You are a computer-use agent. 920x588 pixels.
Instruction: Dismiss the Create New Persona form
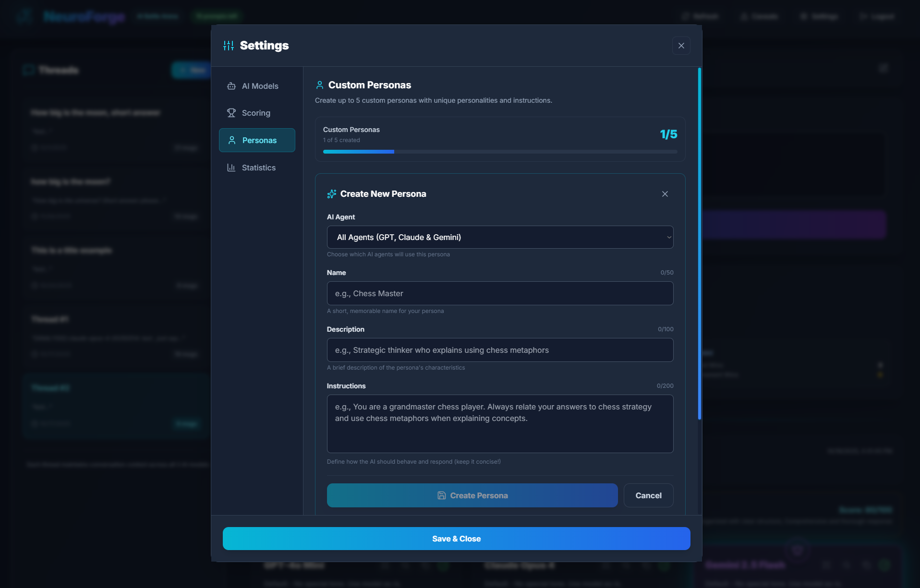[665, 194]
